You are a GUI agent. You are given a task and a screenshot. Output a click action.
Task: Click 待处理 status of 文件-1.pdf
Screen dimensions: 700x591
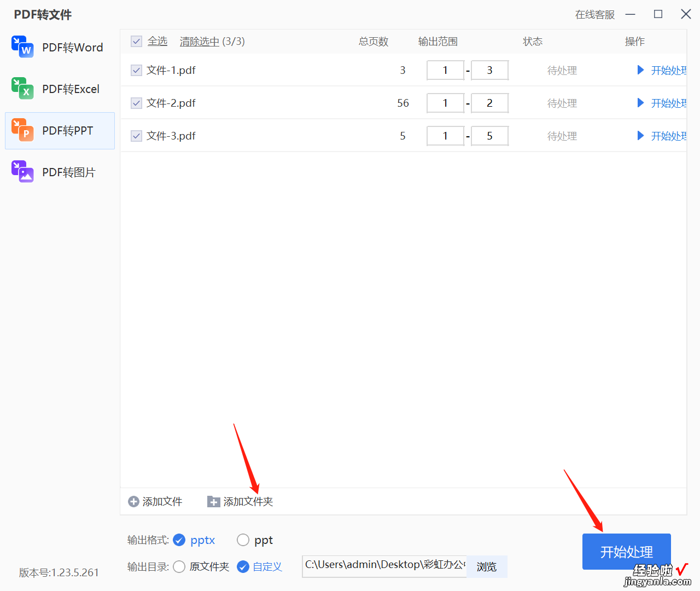[562, 70]
